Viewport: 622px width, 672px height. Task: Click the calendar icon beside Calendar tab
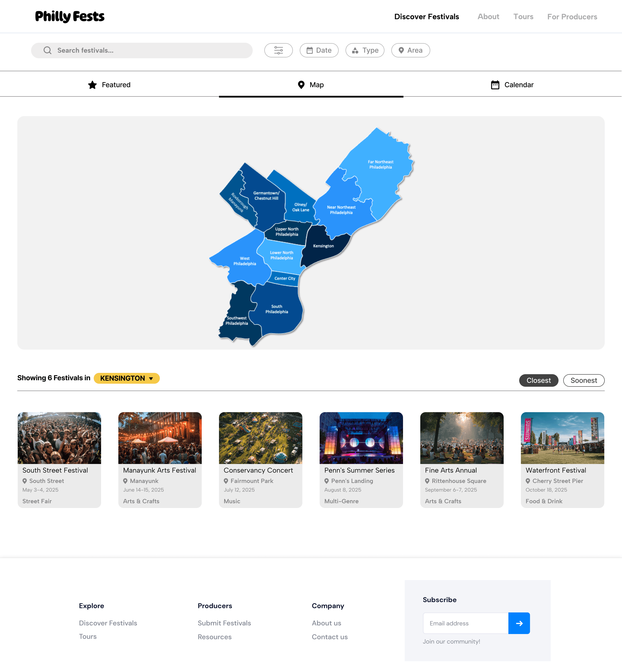click(x=495, y=85)
